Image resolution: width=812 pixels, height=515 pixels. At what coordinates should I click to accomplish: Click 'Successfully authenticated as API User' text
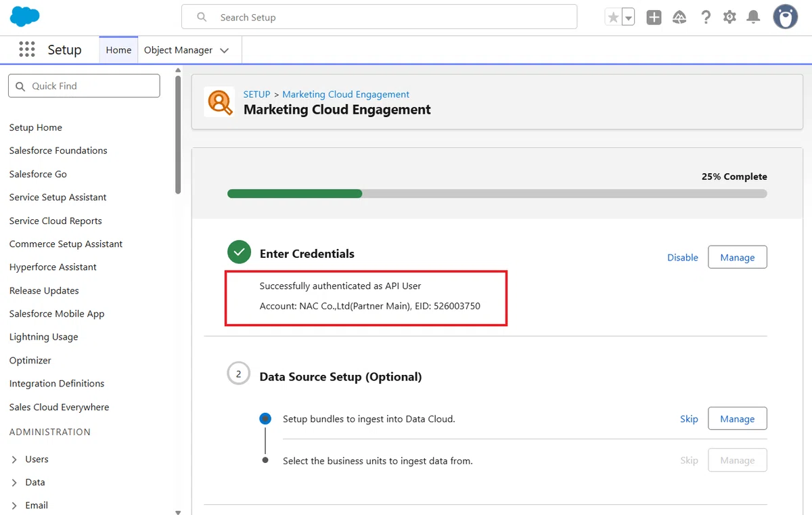point(340,286)
